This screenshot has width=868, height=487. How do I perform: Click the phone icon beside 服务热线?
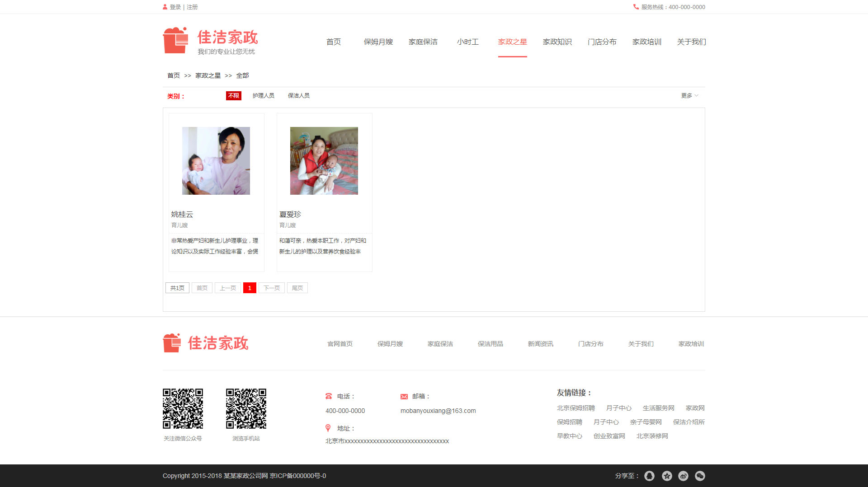(636, 7)
